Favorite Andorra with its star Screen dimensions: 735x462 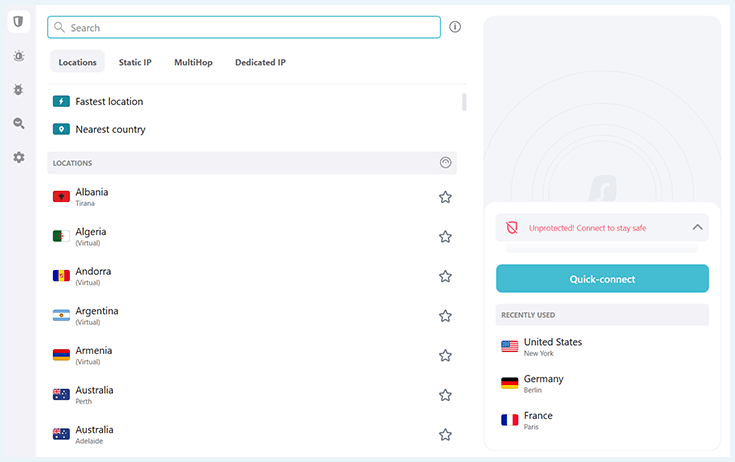tap(445, 276)
